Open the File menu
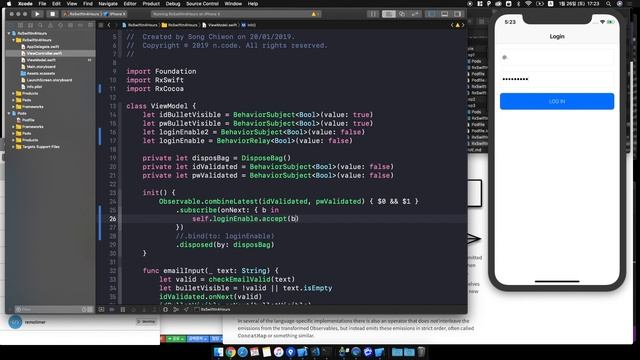This screenshot has height=360, width=640. [x=42, y=4]
